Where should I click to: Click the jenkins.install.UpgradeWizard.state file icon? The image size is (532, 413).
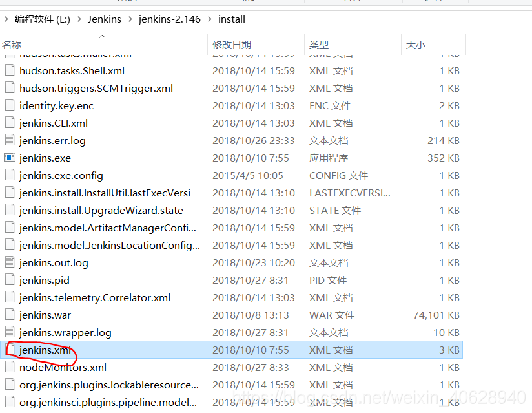coord(10,210)
